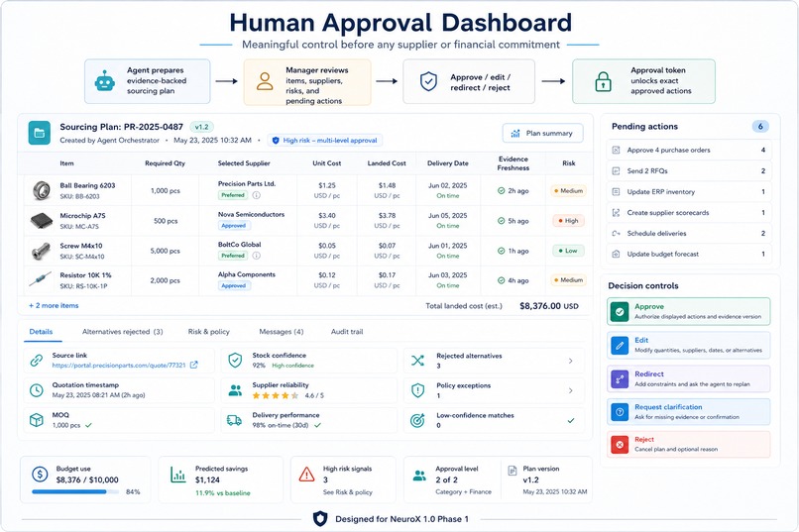Viewport: 799px width, 532px height.
Task: Click the green check icon on Approve
Action: (x=620, y=311)
